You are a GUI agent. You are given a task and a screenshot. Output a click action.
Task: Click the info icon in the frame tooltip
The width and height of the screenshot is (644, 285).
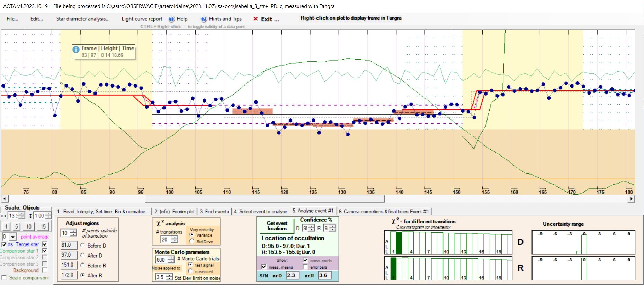click(x=76, y=50)
